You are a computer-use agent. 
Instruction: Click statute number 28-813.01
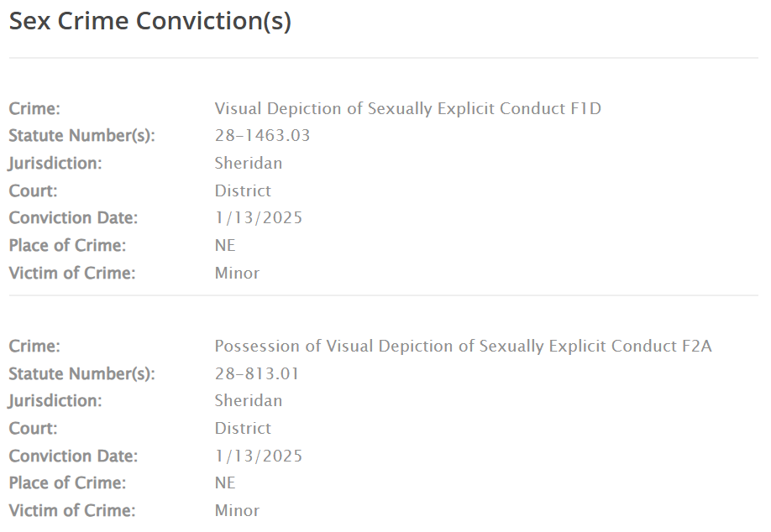point(257,373)
